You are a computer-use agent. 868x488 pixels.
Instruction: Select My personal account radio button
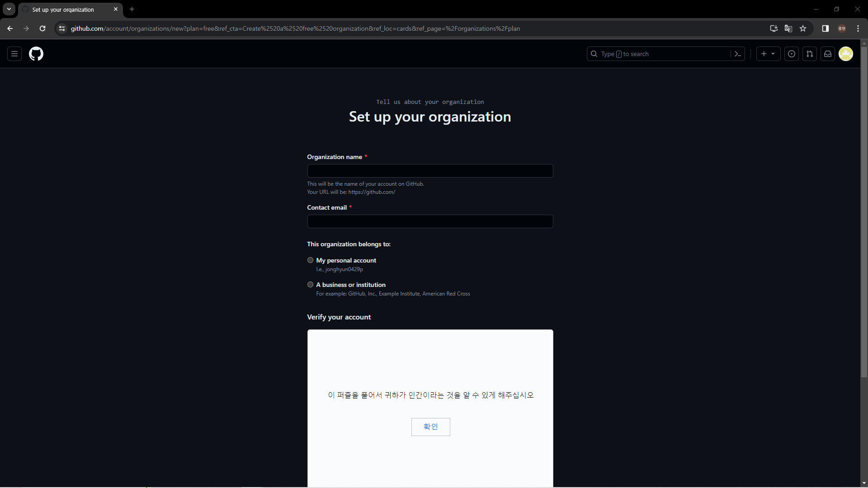pyautogui.click(x=310, y=260)
